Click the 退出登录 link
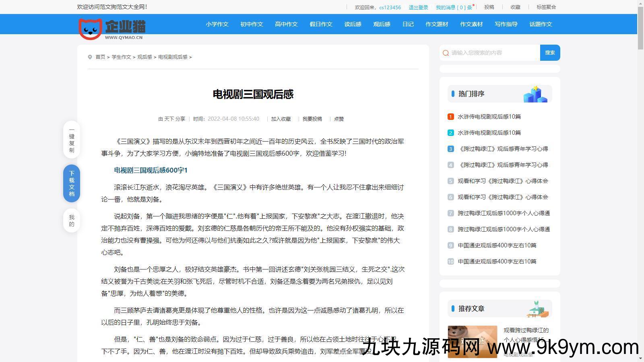 [418, 7]
